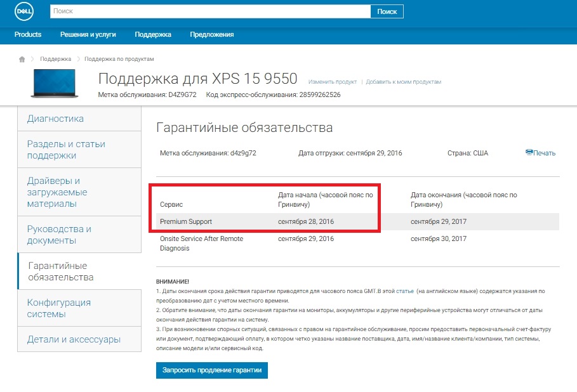Open the Решения и услуги menu
The width and height of the screenshot is (577, 392).
pyautogui.click(x=88, y=34)
